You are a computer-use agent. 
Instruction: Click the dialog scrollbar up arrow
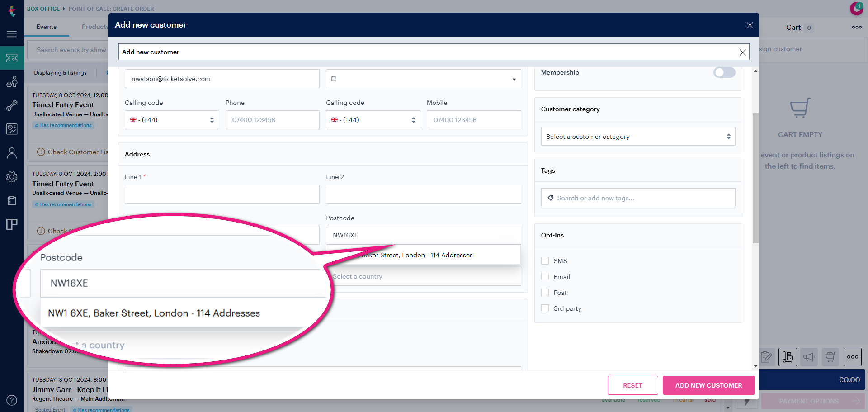755,71
